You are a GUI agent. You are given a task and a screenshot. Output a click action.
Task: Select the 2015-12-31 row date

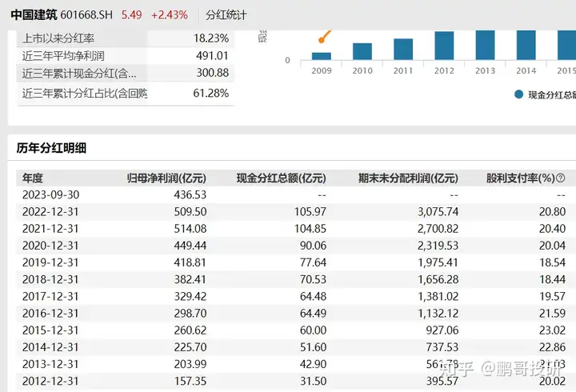coord(50,330)
